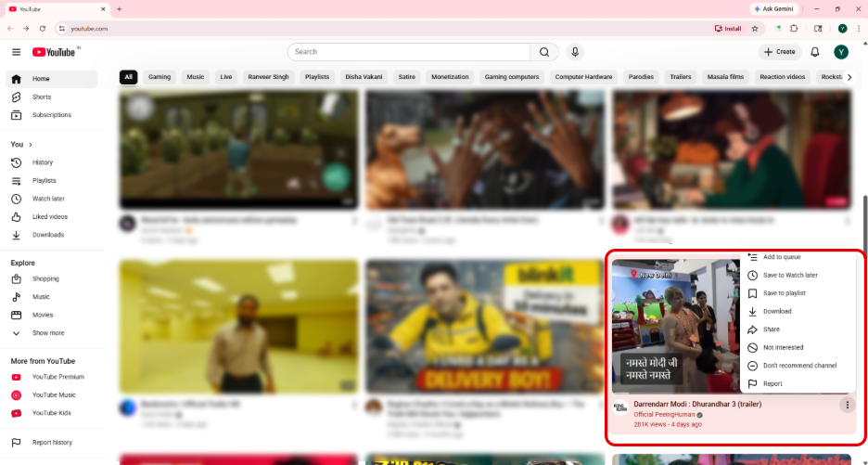Open Report history in sidebar
The image size is (868, 465).
(52, 443)
